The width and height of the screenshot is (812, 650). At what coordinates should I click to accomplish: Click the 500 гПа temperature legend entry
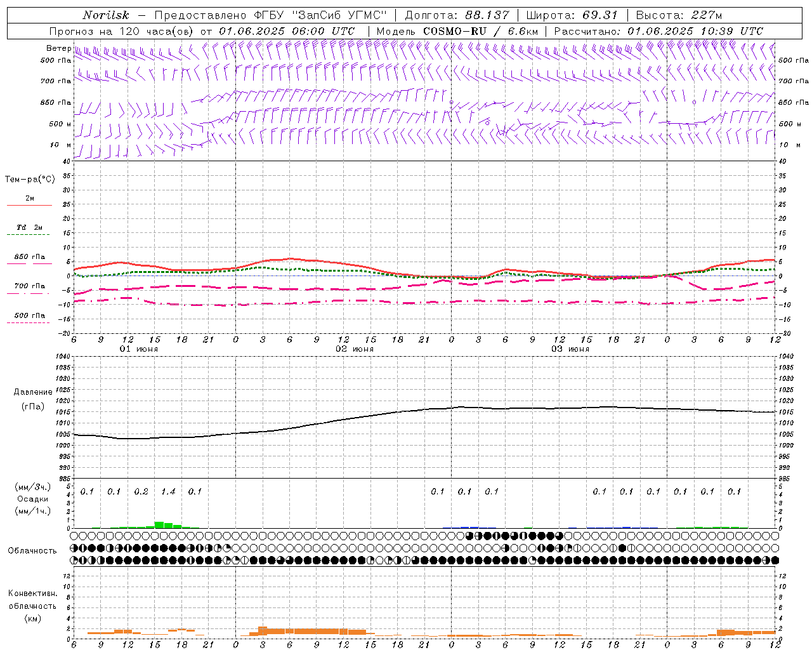[29, 315]
